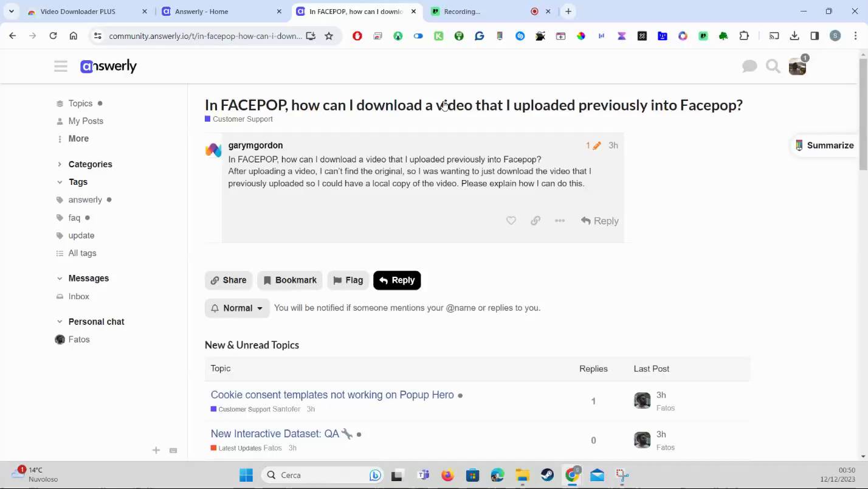The height and width of the screenshot is (489, 868).
Task: View post edit history pencil icon
Action: pyautogui.click(x=593, y=145)
